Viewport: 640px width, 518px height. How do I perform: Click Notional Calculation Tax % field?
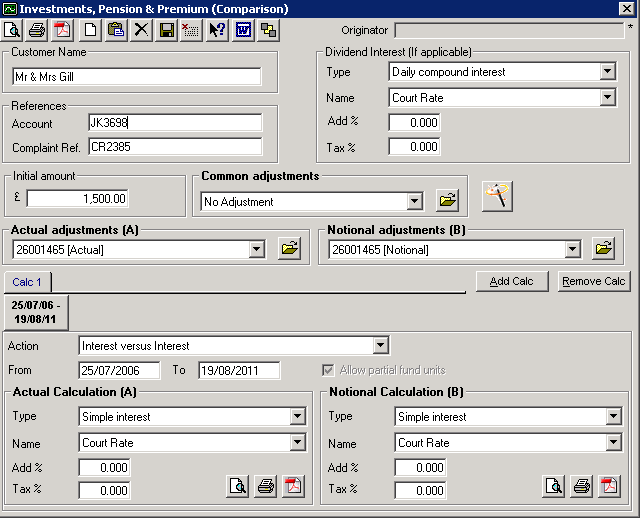point(420,490)
